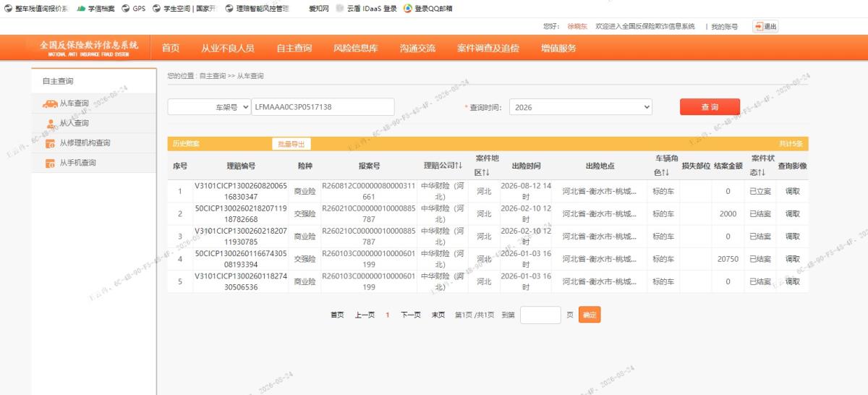Open the 车架号 search-type dropdown

point(209,106)
